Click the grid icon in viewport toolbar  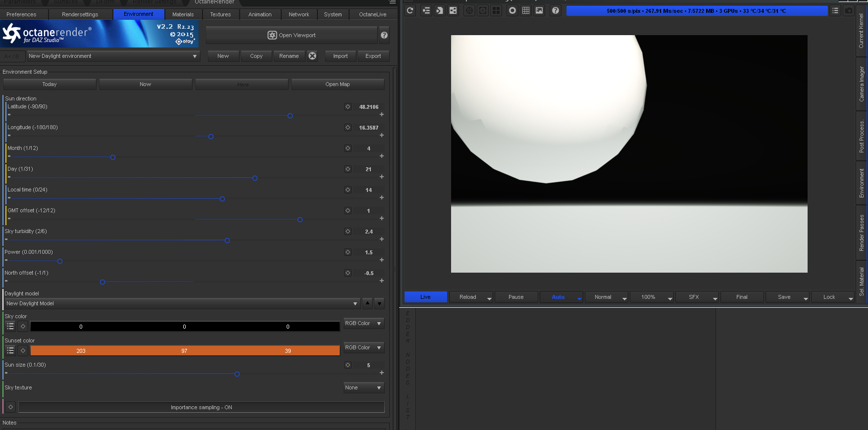526,10
